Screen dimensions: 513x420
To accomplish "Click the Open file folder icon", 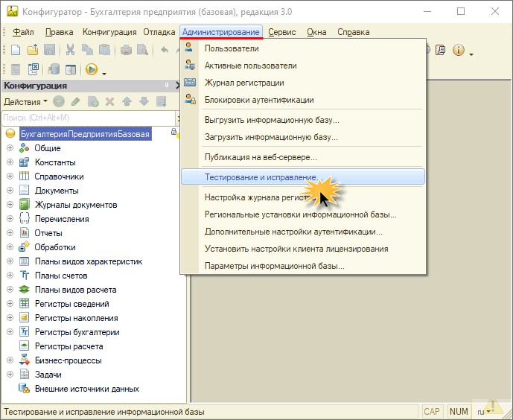I will point(32,51).
